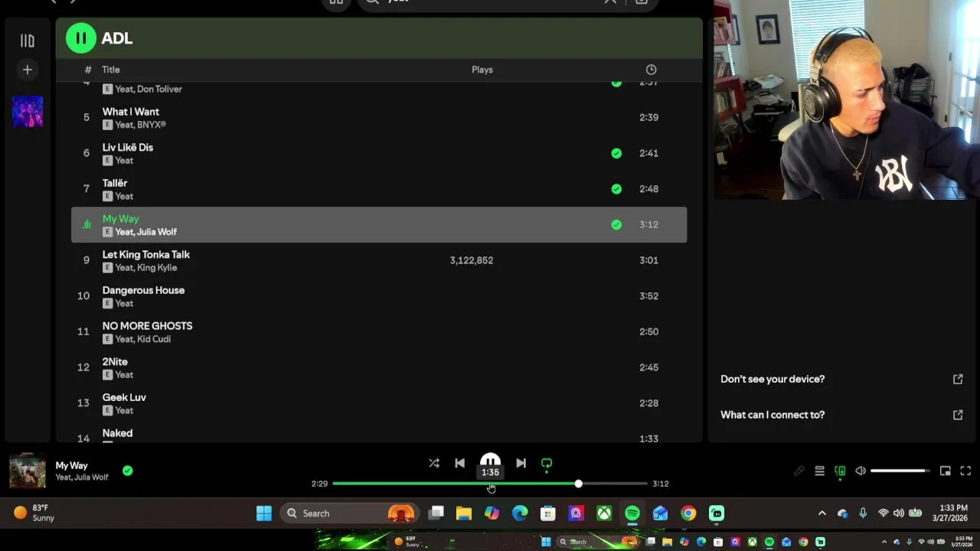Toggle saved checkmark in now playing bar
Image resolution: width=980 pixels, height=551 pixels.
coord(128,471)
